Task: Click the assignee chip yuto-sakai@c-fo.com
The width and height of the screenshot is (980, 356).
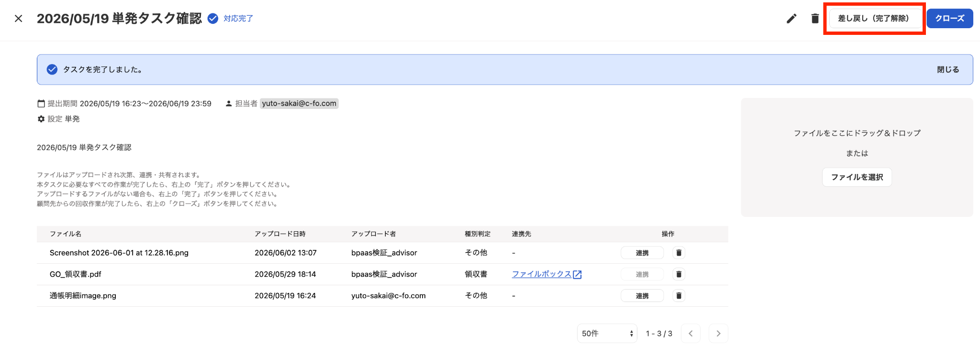Action: click(299, 104)
